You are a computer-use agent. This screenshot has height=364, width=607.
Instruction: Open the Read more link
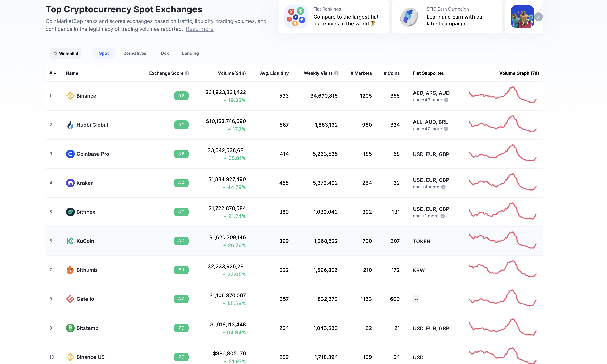click(x=200, y=29)
